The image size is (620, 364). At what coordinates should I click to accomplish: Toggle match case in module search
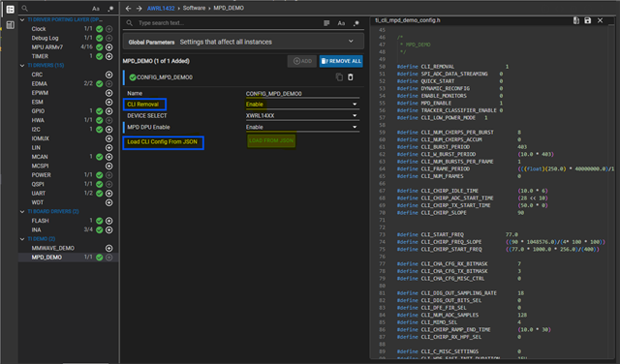pyautogui.click(x=96, y=9)
